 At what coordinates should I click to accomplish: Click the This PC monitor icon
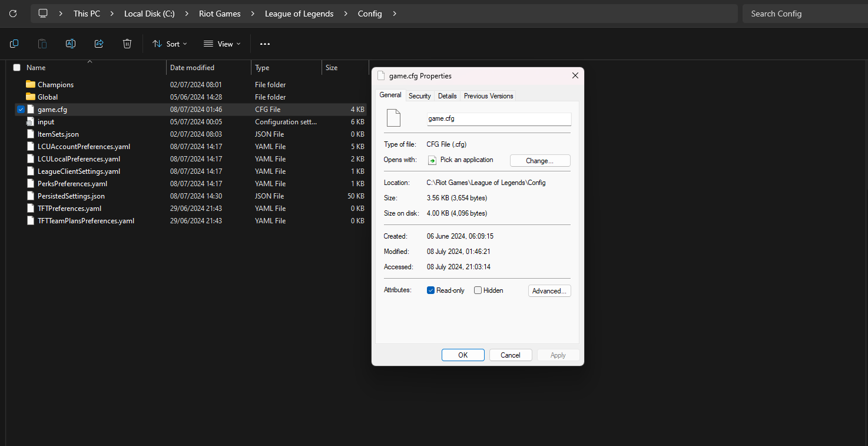click(x=43, y=14)
